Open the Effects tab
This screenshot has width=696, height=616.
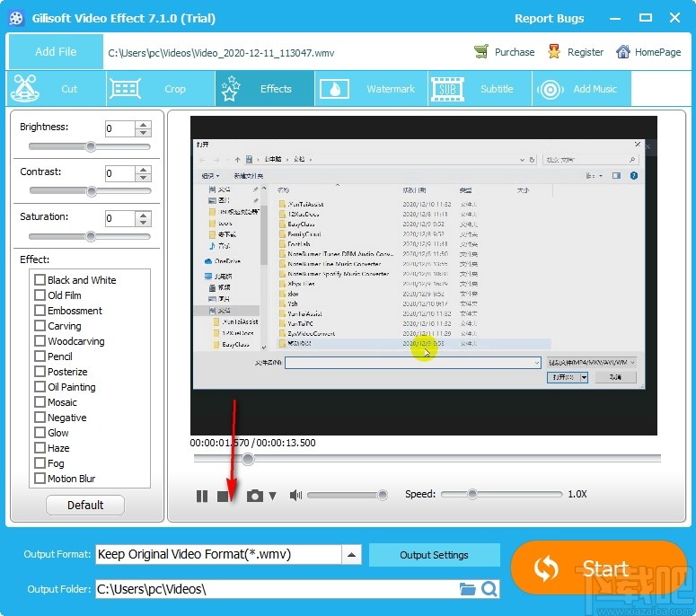click(265, 89)
